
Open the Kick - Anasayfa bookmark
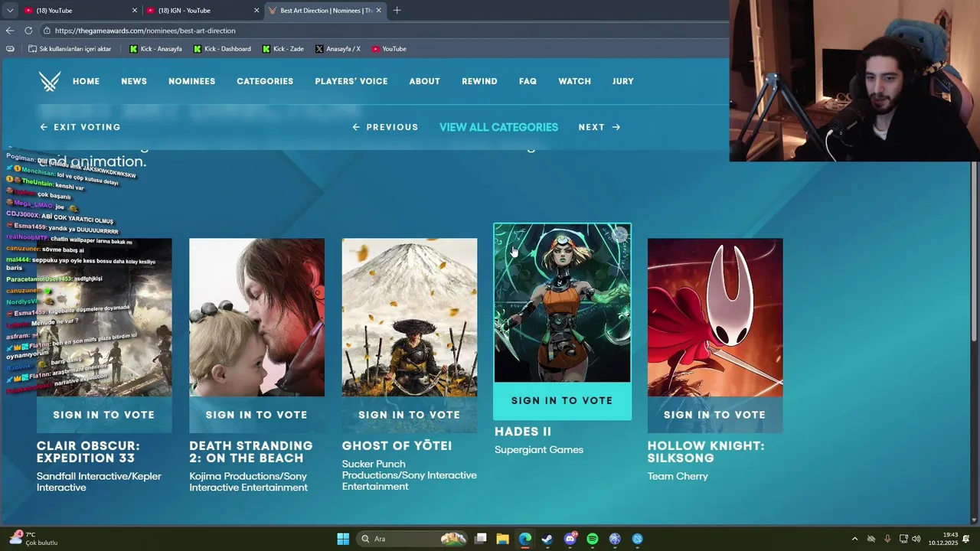point(156,49)
